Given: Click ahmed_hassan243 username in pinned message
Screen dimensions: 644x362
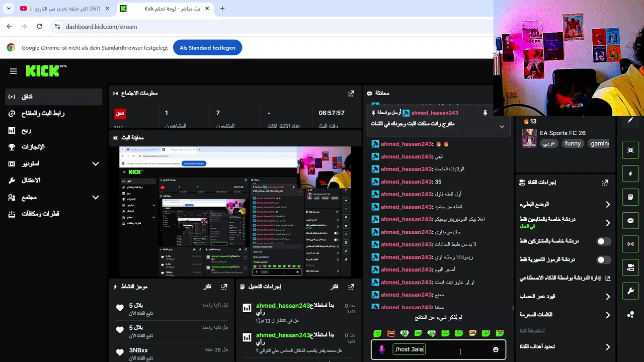Looking at the screenshot, I should click(435, 113).
